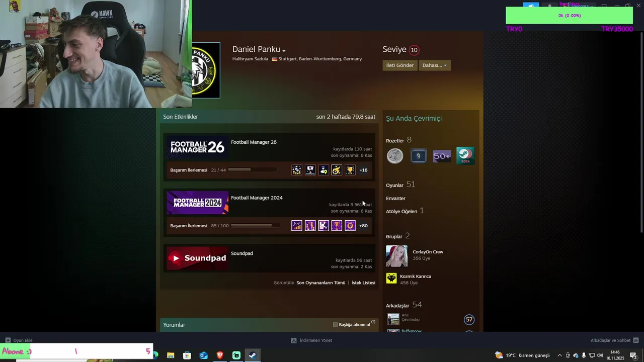Click the Oyun Ekle button
Screen dimensions: 644x362
pos(19,340)
